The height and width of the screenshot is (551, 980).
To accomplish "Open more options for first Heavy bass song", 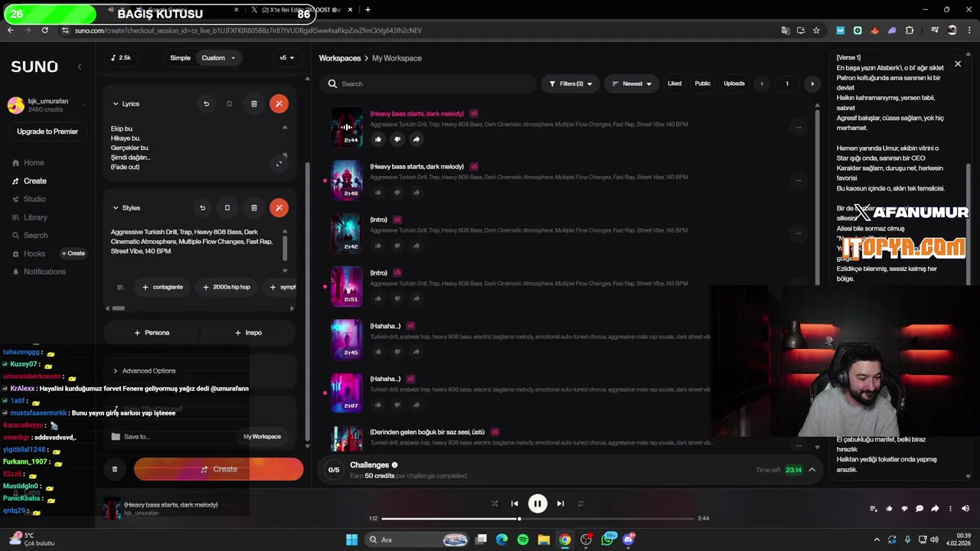I will tap(798, 128).
